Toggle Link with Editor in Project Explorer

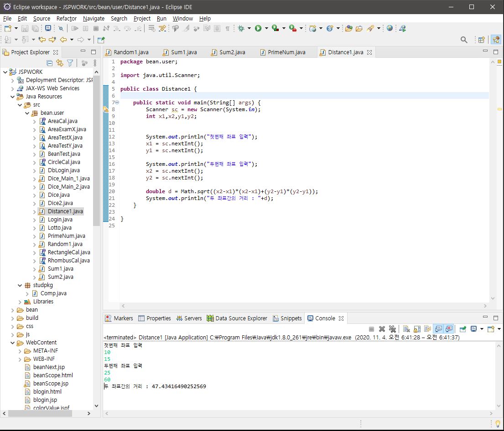(60, 63)
